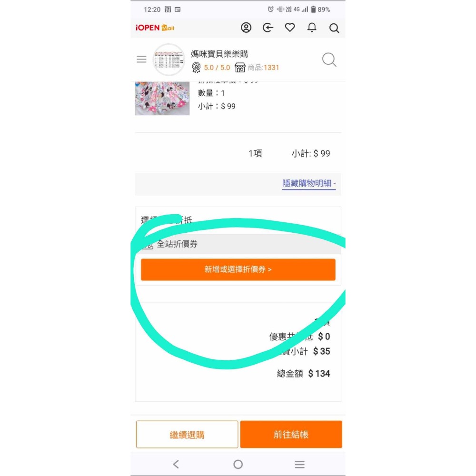Tap the circled left-arrow icon in header

tap(268, 28)
